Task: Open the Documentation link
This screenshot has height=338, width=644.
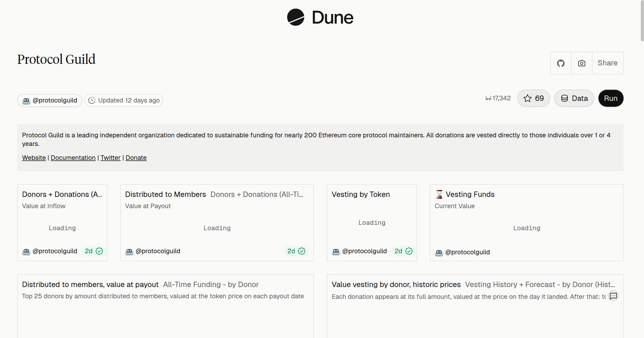Action: point(73,158)
